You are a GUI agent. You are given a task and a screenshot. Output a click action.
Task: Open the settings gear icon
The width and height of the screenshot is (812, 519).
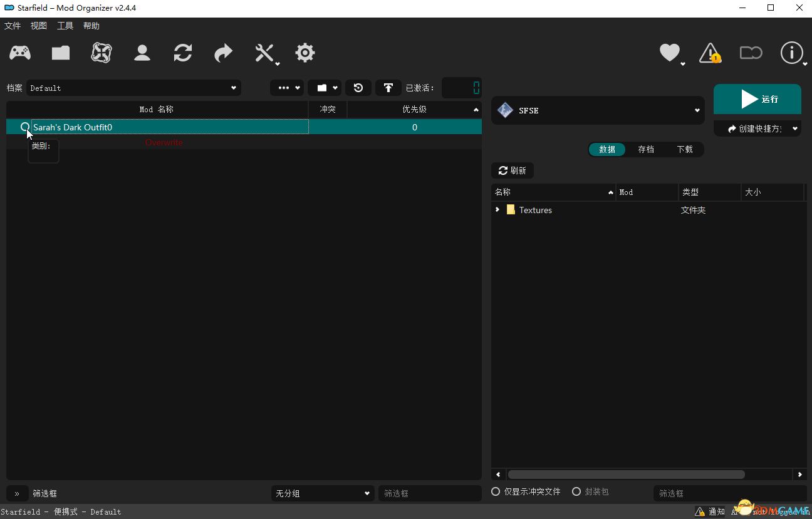point(305,53)
